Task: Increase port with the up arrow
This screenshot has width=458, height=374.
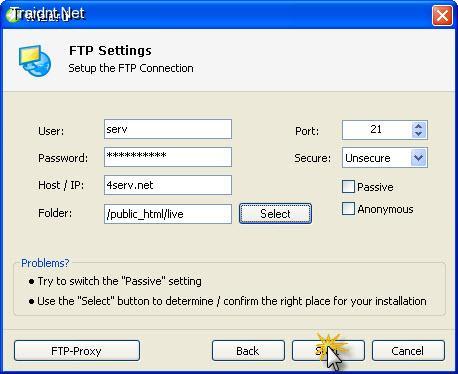Action: (x=419, y=126)
